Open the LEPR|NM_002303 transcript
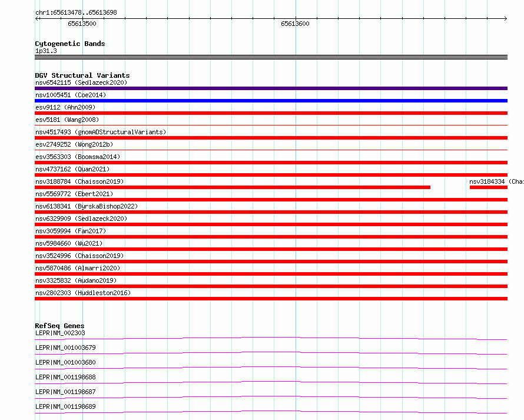 click(x=271, y=338)
